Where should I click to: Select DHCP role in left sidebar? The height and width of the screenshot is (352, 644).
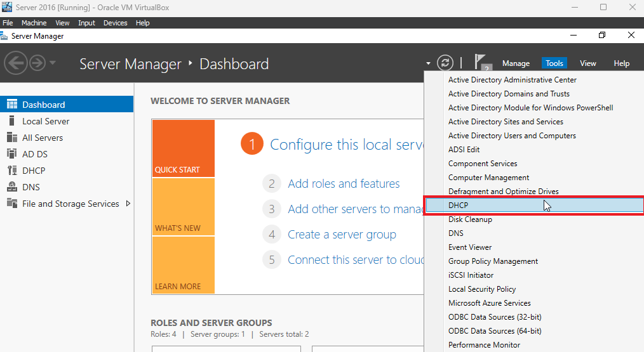click(34, 171)
